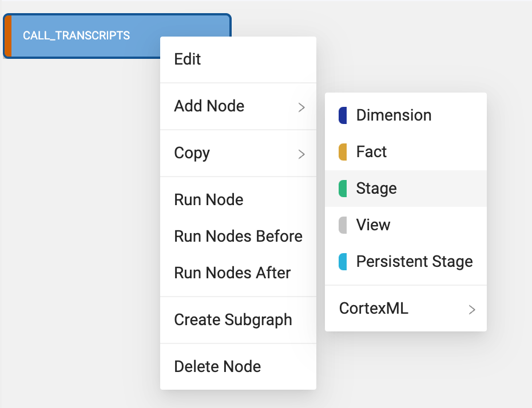Select Run Node in the context menu
This screenshot has height=408, width=532.
(x=209, y=200)
